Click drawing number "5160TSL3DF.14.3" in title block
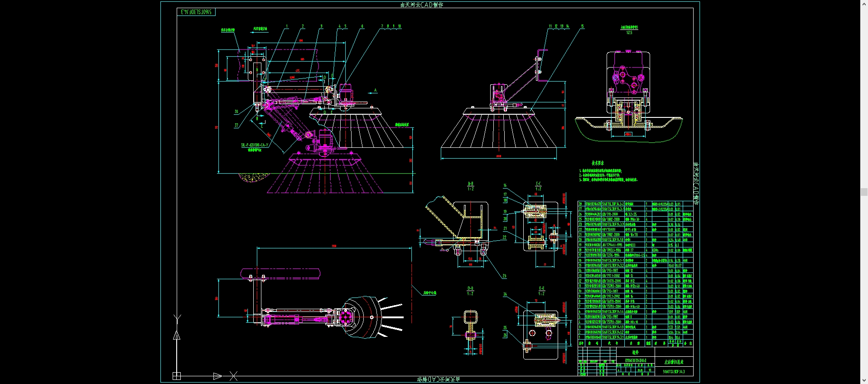The image size is (868, 384). (x=674, y=372)
